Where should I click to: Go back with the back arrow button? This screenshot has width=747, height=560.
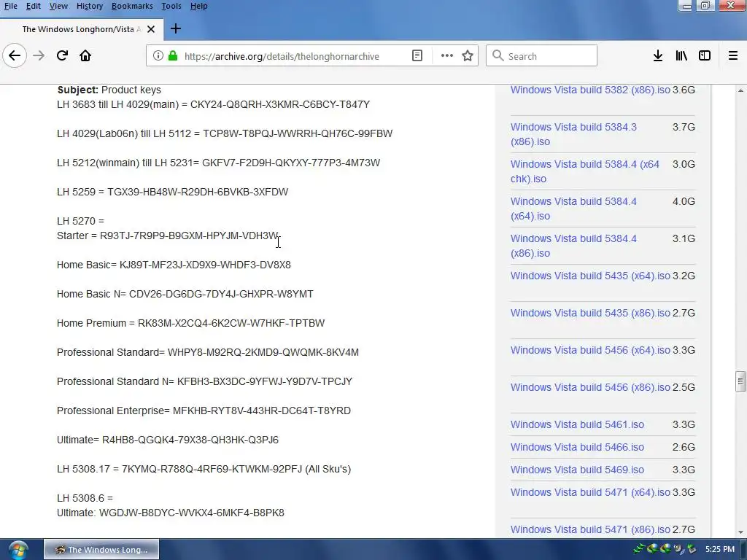pos(15,55)
